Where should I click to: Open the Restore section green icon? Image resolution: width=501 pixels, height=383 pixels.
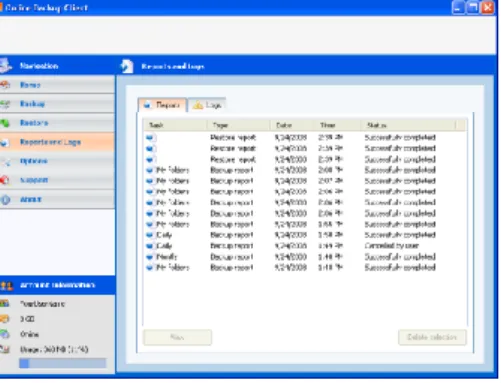pos(5,123)
